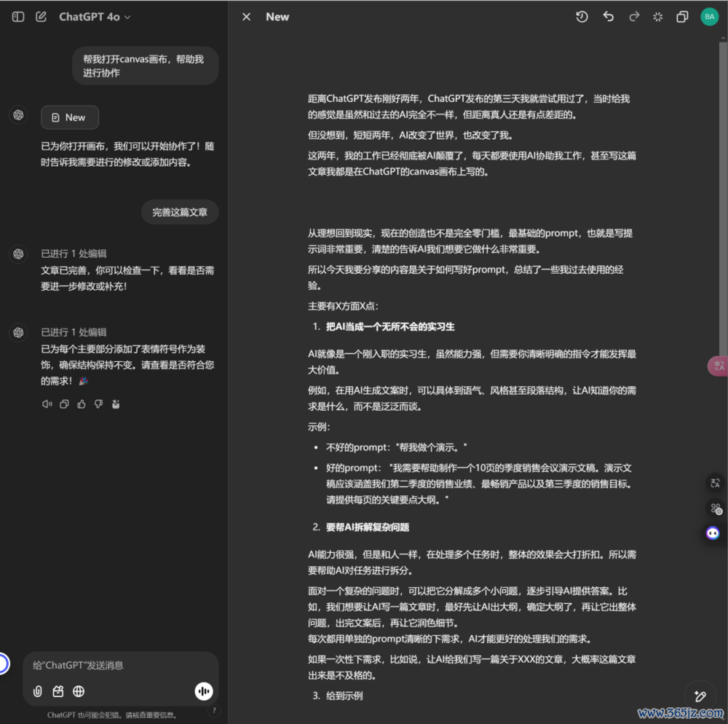Give thumbs up to last response
This screenshot has width=728, height=724.
(82, 404)
